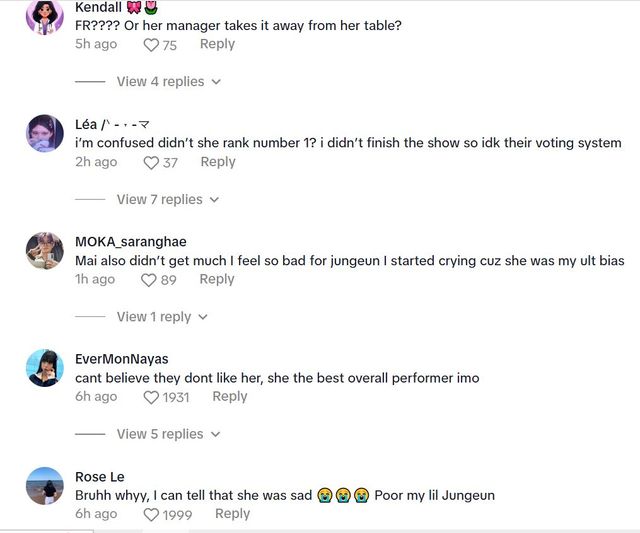Like Rose Le's comment heart icon
The height and width of the screenshot is (533, 640).
[x=152, y=514]
